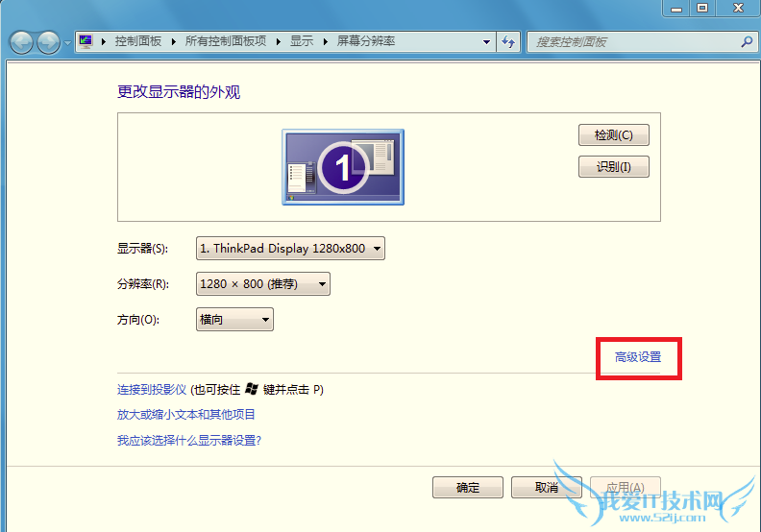Image resolution: width=761 pixels, height=532 pixels.
Task: Go forward using the Forward arrow button
Action: tap(49, 42)
